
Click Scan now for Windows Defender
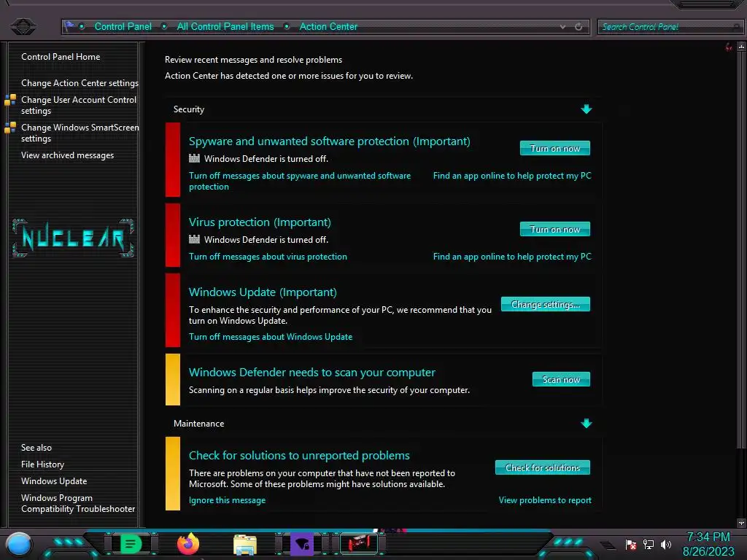[x=561, y=379]
